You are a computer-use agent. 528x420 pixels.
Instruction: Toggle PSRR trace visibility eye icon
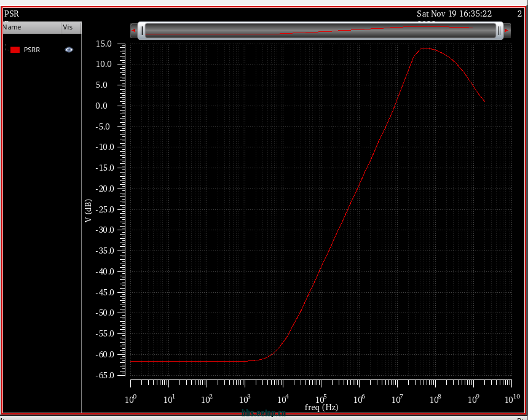(x=69, y=50)
